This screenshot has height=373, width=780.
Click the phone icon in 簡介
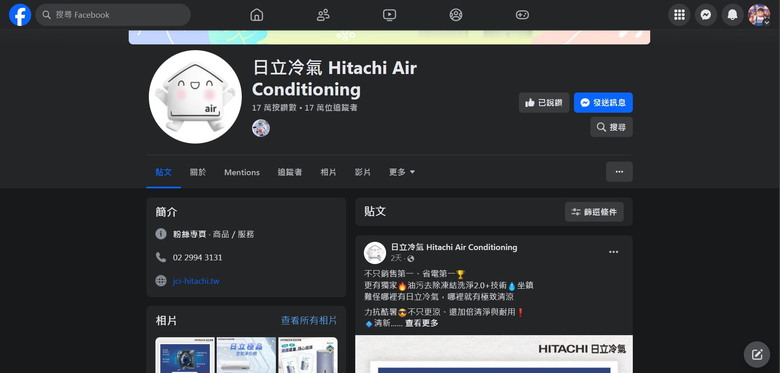161,257
